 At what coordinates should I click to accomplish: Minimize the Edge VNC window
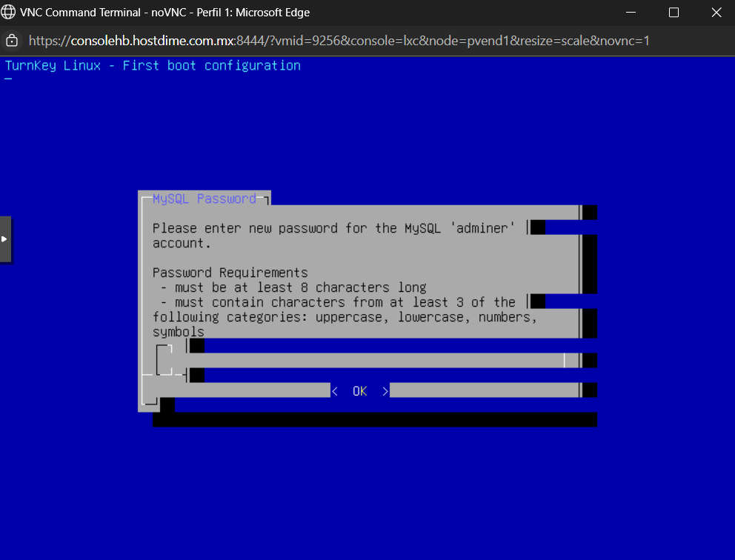[631, 13]
